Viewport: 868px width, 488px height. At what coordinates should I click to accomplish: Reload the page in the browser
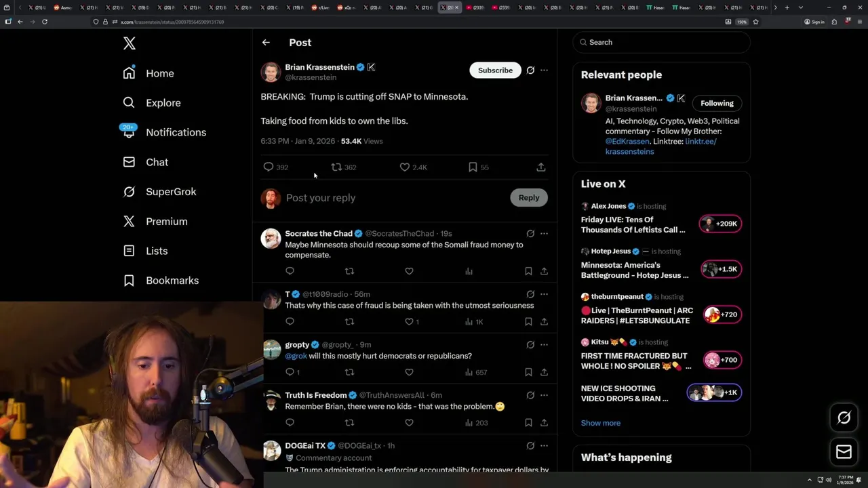point(45,22)
